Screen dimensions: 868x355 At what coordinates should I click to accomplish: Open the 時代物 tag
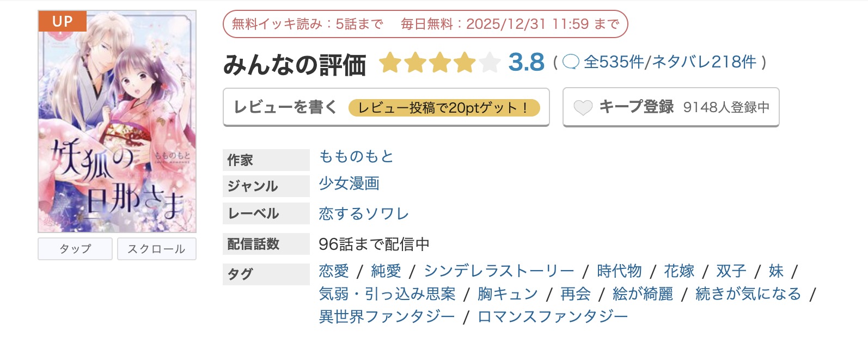619,271
